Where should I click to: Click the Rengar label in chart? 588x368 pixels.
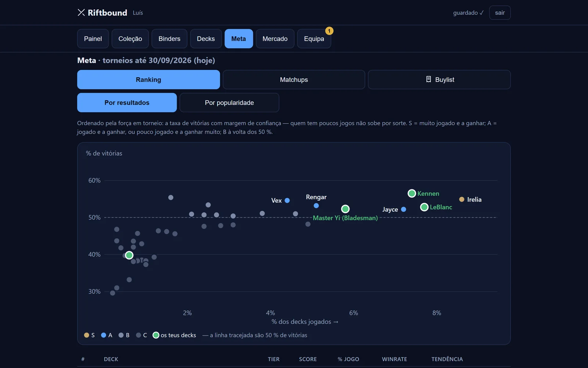click(x=316, y=197)
